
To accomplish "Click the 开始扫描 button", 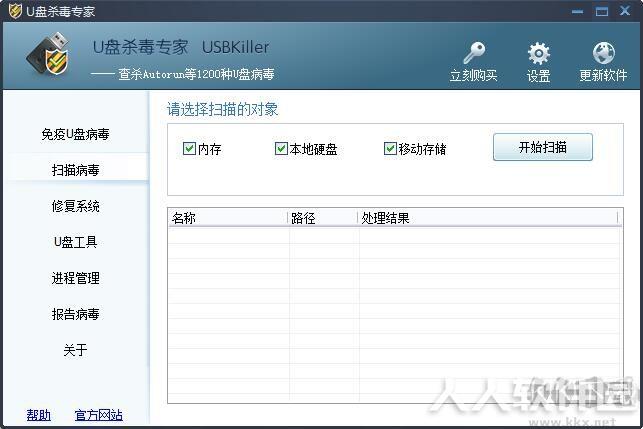I will 543,147.
